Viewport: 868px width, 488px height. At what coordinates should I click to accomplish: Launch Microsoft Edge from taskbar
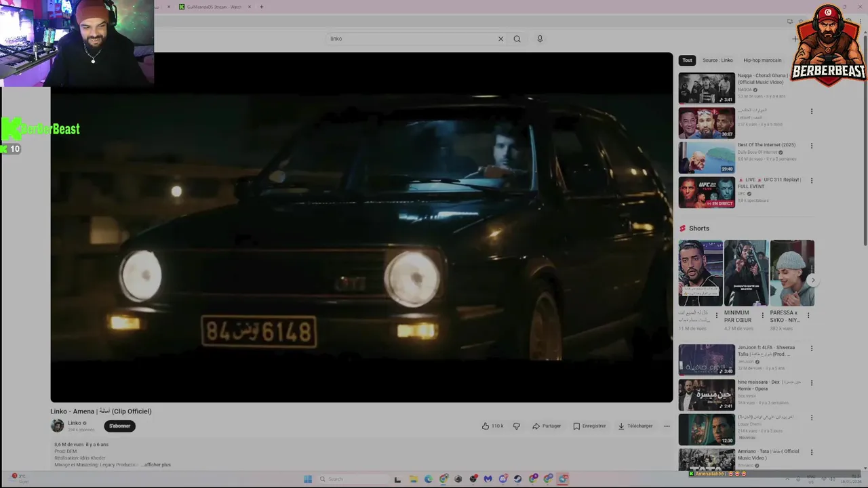click(428, 479)
